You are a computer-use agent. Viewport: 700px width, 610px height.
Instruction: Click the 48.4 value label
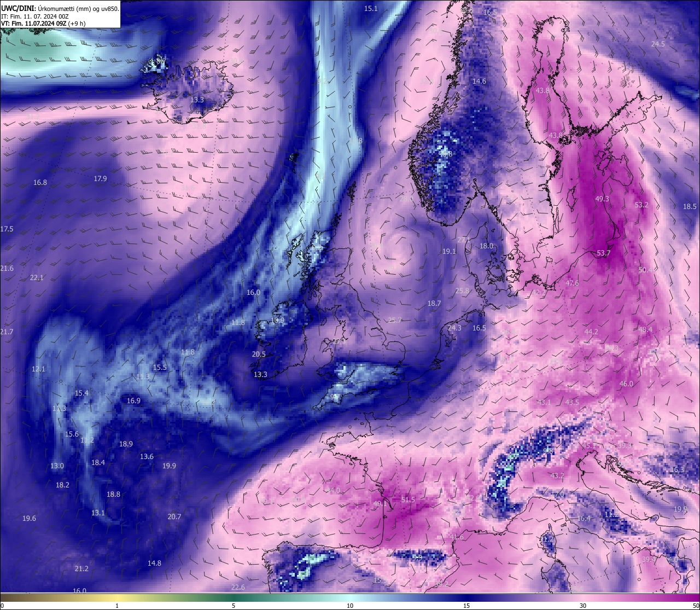pos(645,329)
